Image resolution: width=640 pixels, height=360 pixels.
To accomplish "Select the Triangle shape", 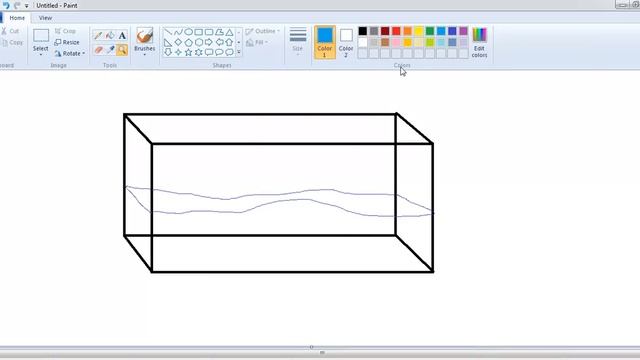I will (229, 32).
